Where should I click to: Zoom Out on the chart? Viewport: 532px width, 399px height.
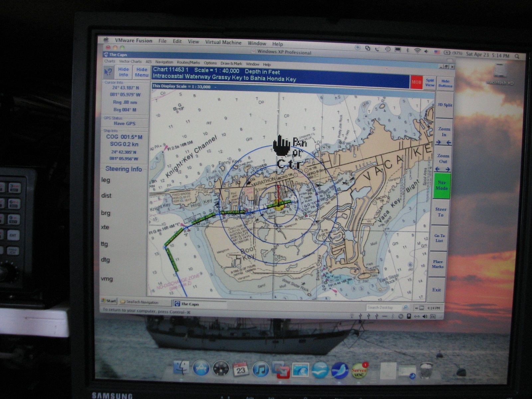click(443, 159)
